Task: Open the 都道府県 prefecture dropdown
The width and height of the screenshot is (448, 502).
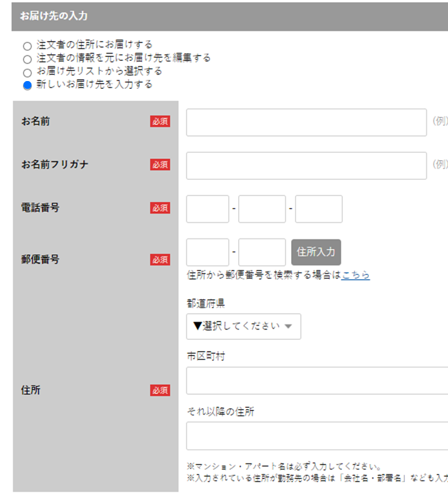Action: (x=243, y=326)
